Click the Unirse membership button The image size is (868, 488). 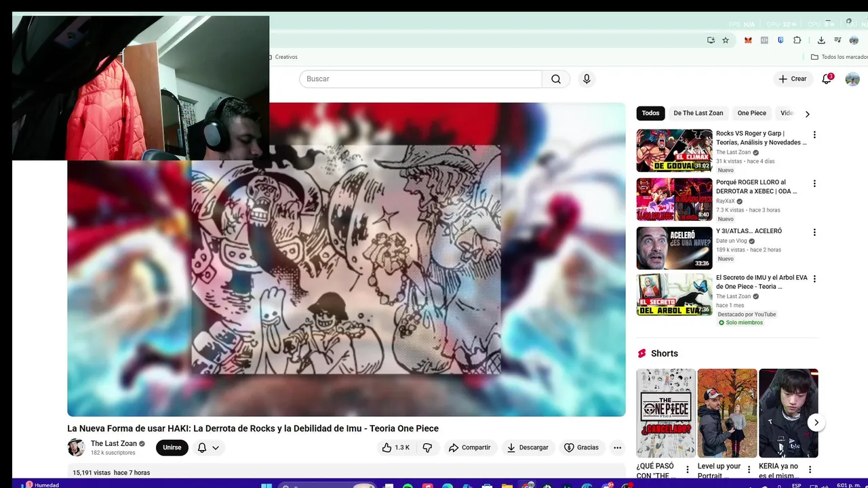(x=172, y=447)
